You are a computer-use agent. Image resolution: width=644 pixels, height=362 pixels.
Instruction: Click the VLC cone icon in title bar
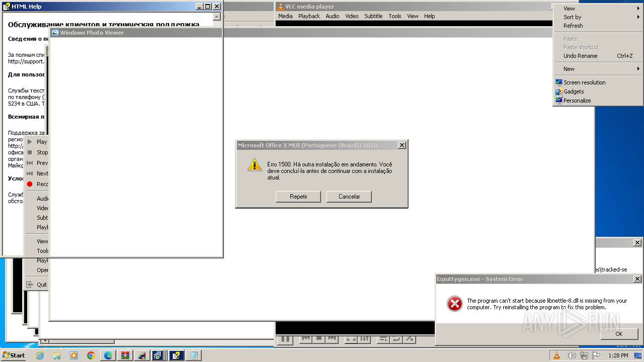click(281, 7)
